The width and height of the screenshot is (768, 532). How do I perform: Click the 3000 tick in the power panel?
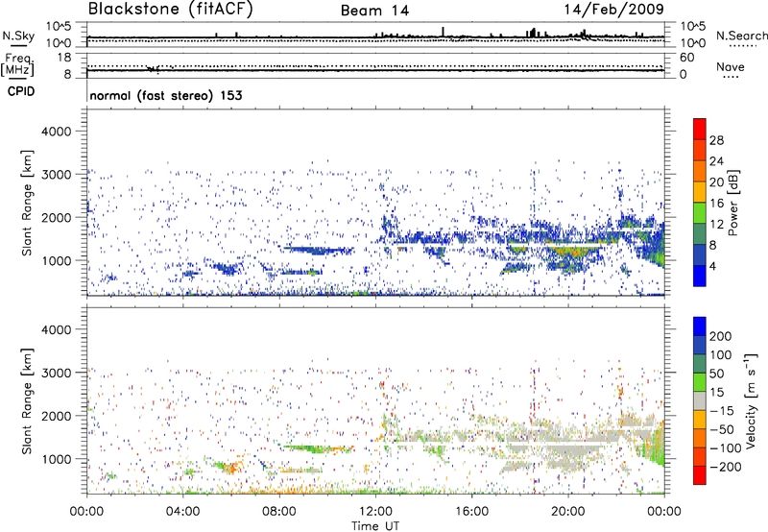pos(56,175)
